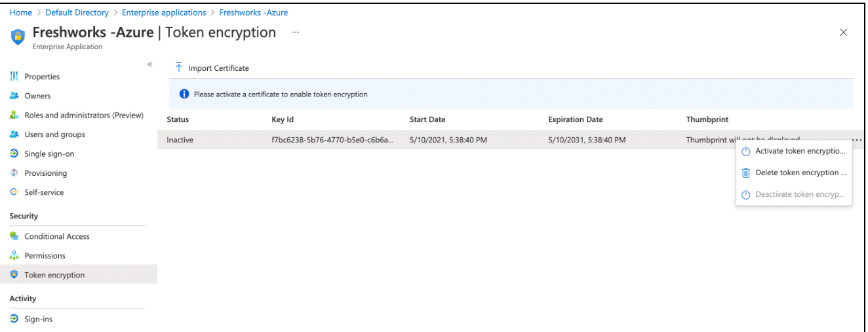Click the Freshworks -Azure breadcrumb link

tap(253, 12)
